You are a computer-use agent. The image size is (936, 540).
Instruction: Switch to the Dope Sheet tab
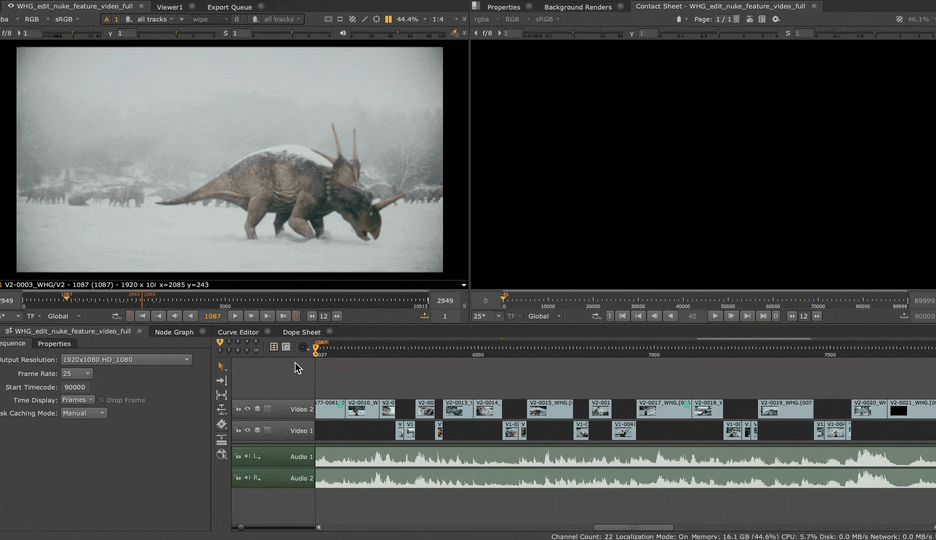tap(301, 332)
